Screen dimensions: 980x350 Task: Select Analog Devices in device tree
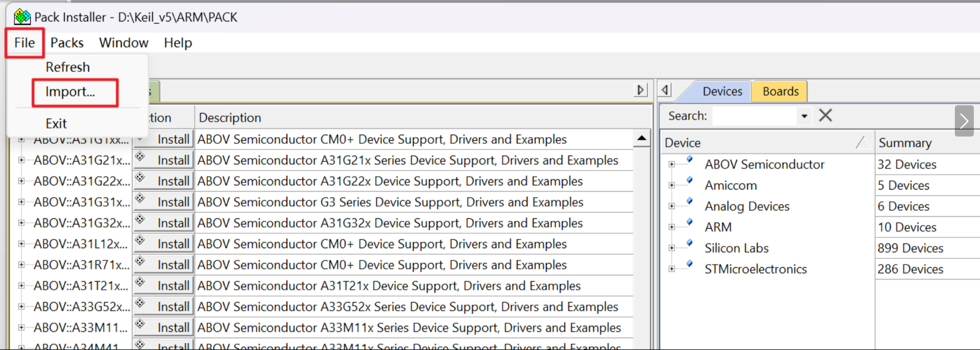(x=747, y=206)
